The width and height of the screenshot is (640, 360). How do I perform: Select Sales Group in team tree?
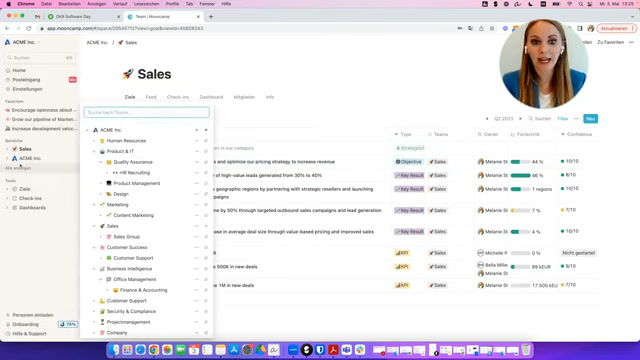pos(127,237)
